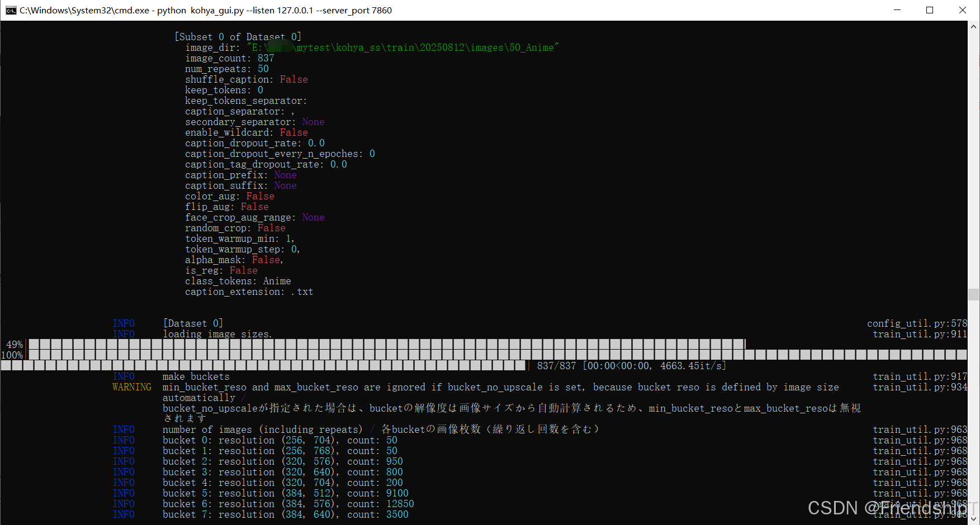Maximize the command prompt window
980x525 pixels.
[x=930, y=10]
